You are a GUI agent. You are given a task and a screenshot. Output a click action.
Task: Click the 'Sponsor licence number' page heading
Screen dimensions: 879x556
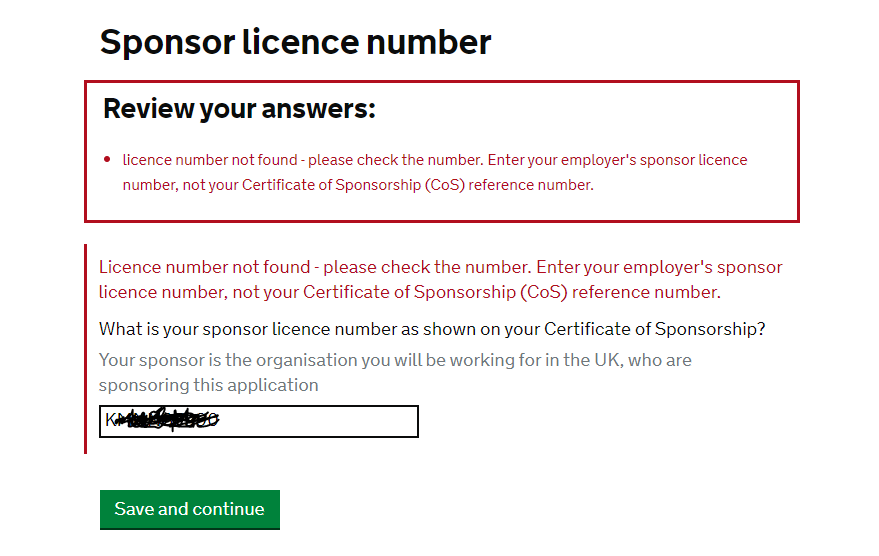tap(295, 42)
